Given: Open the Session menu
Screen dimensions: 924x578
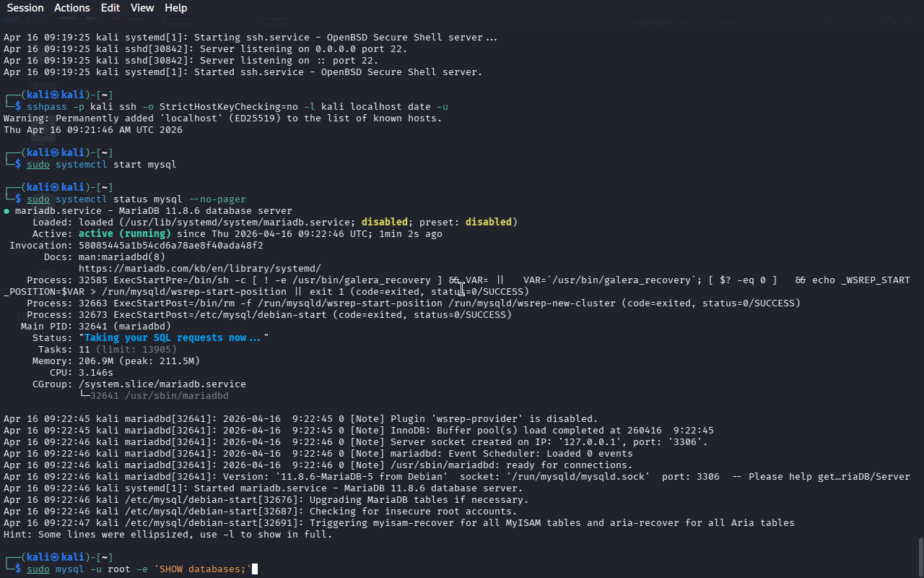Looking at the screenshot, I should coord(25,8).
